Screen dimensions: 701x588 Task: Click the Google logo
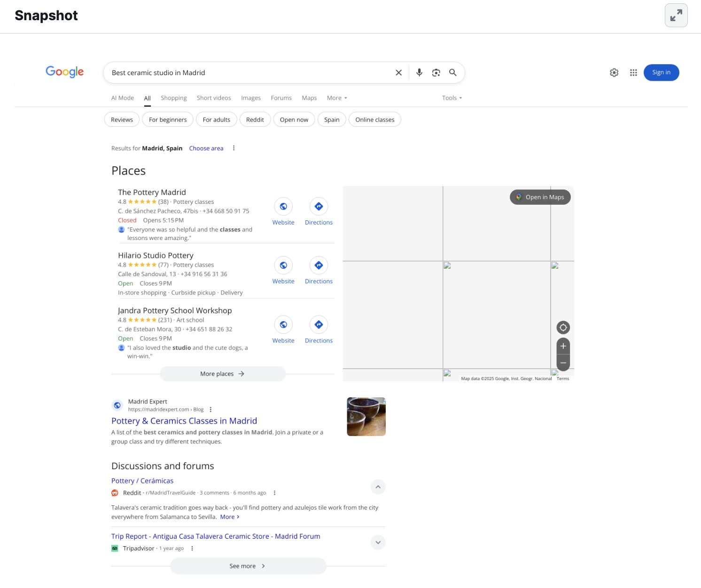point(65,72)
